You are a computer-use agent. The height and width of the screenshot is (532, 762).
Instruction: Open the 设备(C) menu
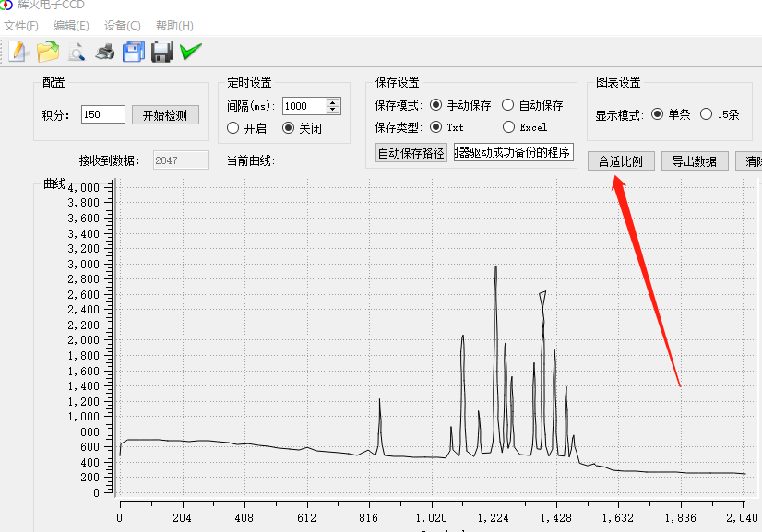pos(123,25)
